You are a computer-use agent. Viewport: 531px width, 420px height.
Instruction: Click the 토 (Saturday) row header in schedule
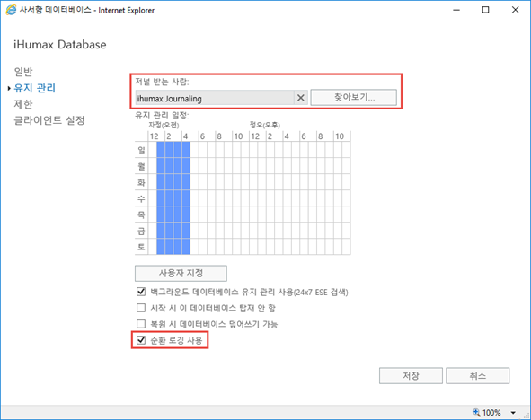(141, 247)
